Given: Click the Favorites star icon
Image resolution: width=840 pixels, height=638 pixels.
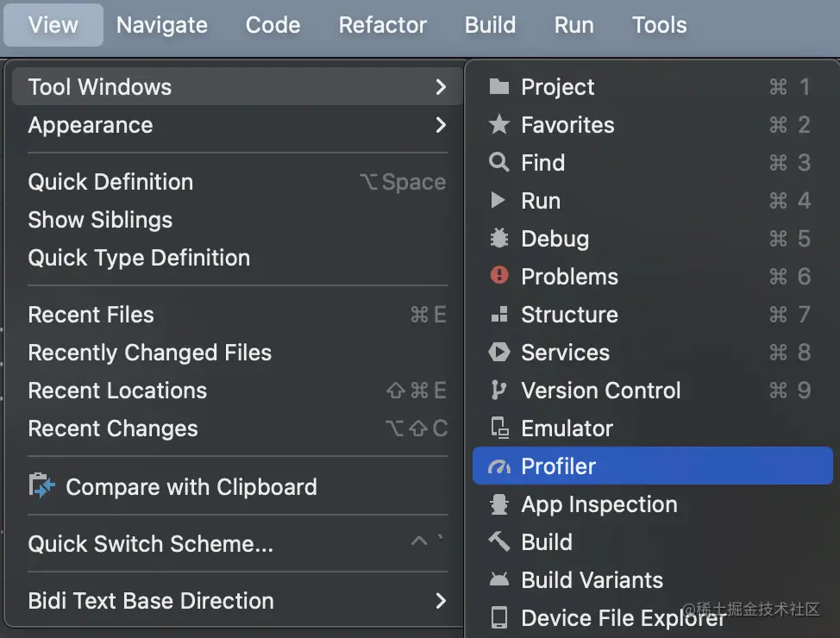Looking at the screenshot, I should (x=498, y=125).
